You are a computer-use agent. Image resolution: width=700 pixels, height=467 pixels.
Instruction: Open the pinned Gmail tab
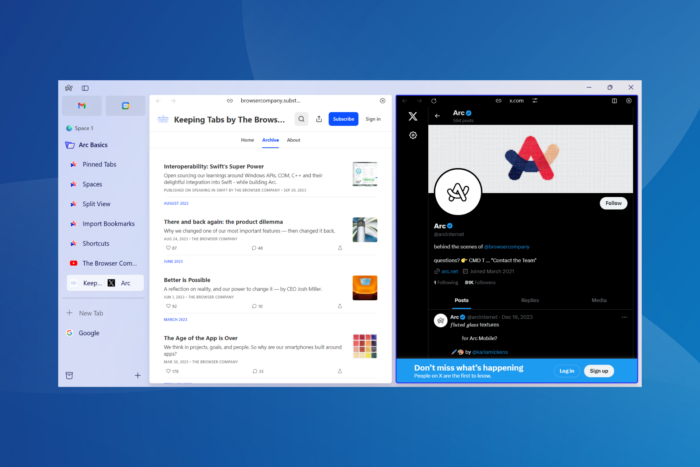point(82,106)
